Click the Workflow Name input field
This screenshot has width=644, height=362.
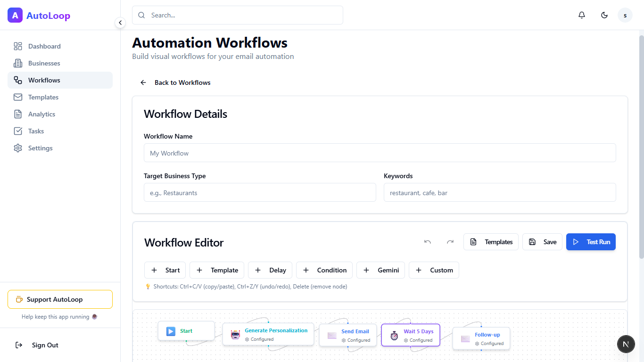(380, 153)
